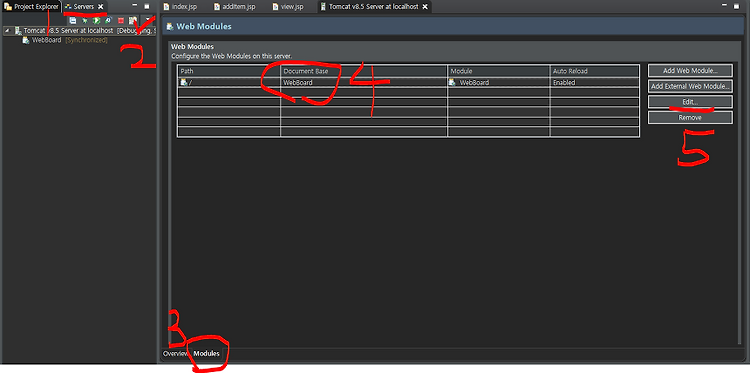
Task: Start the server in profile mode
Action: (x=108, y=21)
